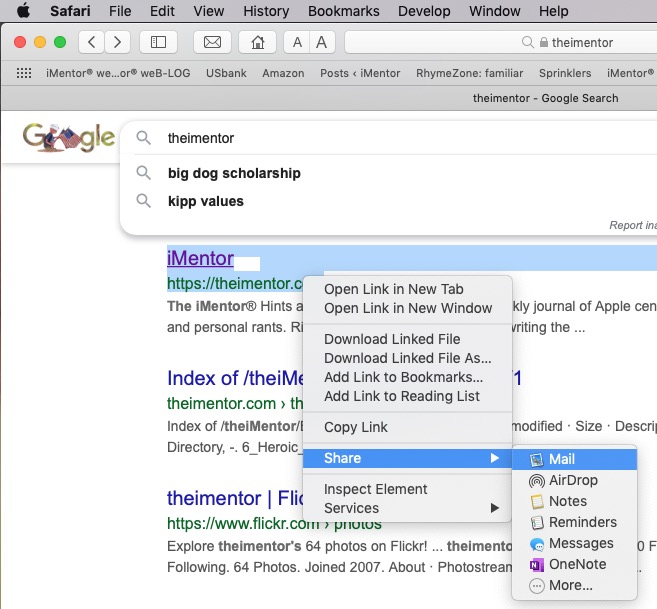The height and width of the screenshot is (609, 657).
Task: Go forward with the Safari forward arrow
Action: (x=117, y=42)
